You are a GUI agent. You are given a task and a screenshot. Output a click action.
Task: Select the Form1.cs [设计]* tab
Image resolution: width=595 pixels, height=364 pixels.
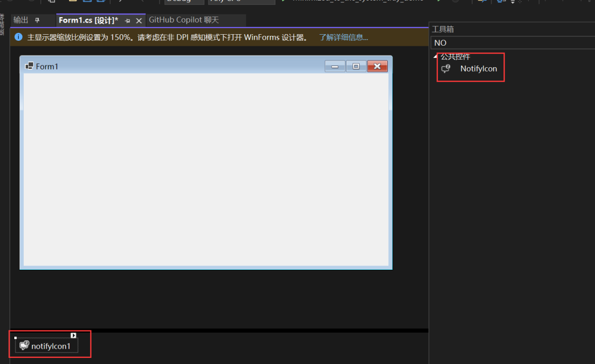(x=88, y=20)
